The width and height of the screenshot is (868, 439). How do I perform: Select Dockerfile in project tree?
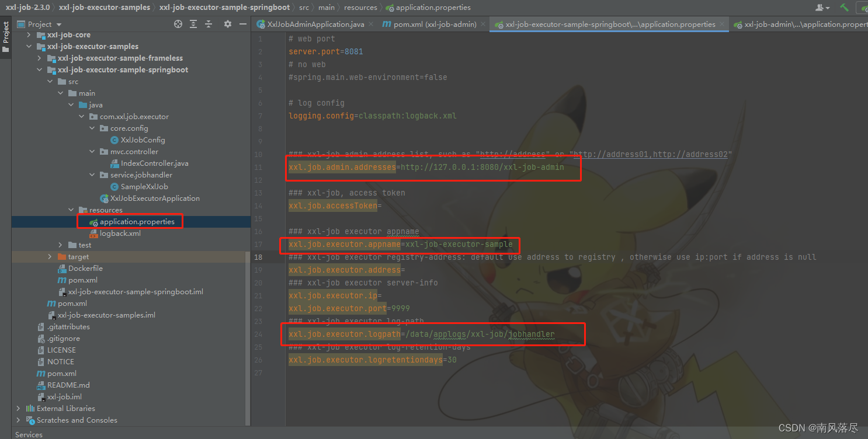coord(85,269)
